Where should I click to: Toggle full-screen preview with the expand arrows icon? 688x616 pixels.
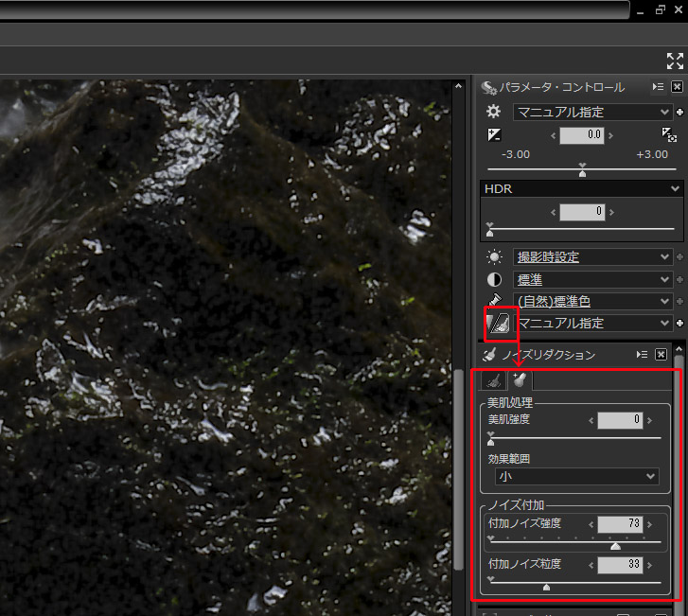pyautogui.click(x=675, y=61)
